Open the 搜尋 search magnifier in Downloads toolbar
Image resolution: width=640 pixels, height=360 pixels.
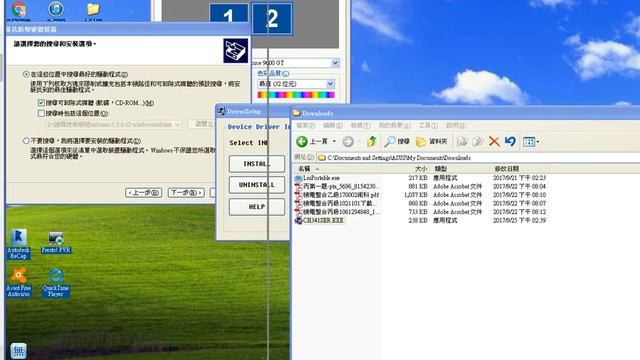(x=397, y=142)
